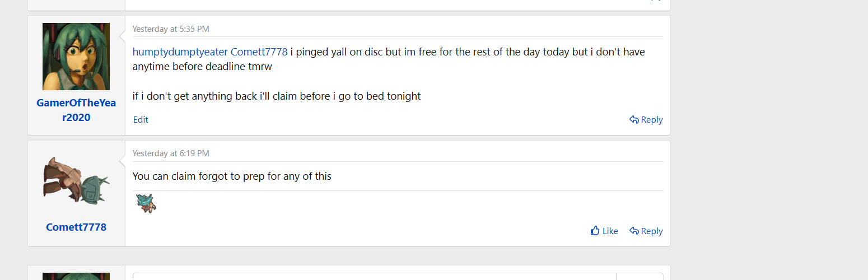Click the Comett7778 mention inside the 5:35 PM post
Viewport: 868px width, 280px height.
pyautogui.click(x=259, y=52)
